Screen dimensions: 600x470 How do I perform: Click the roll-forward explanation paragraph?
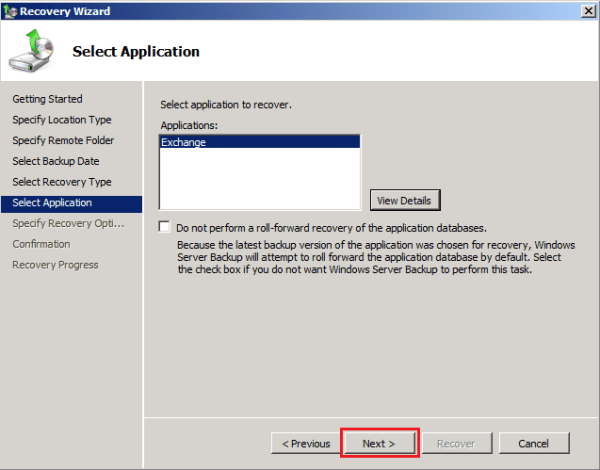coord(376,257)
